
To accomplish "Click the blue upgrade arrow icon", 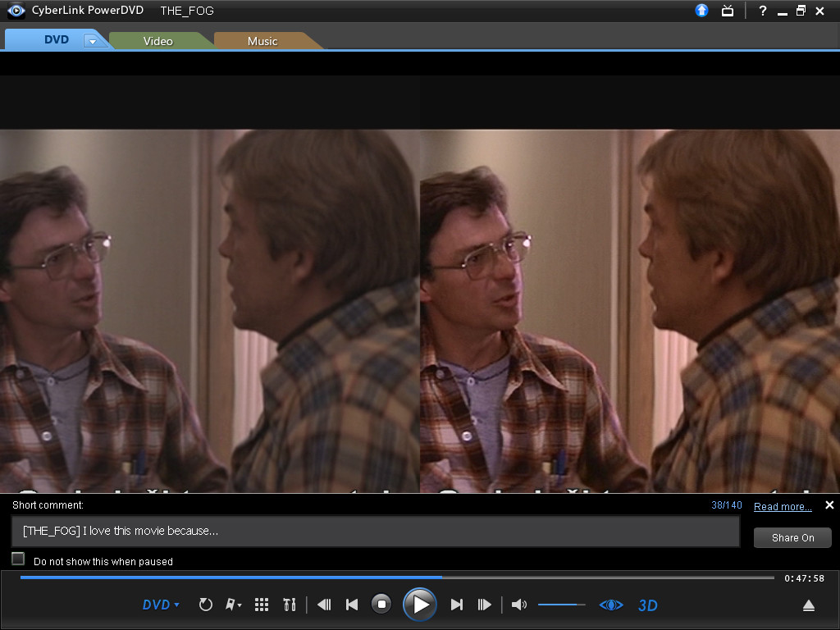I will [701, 10].
